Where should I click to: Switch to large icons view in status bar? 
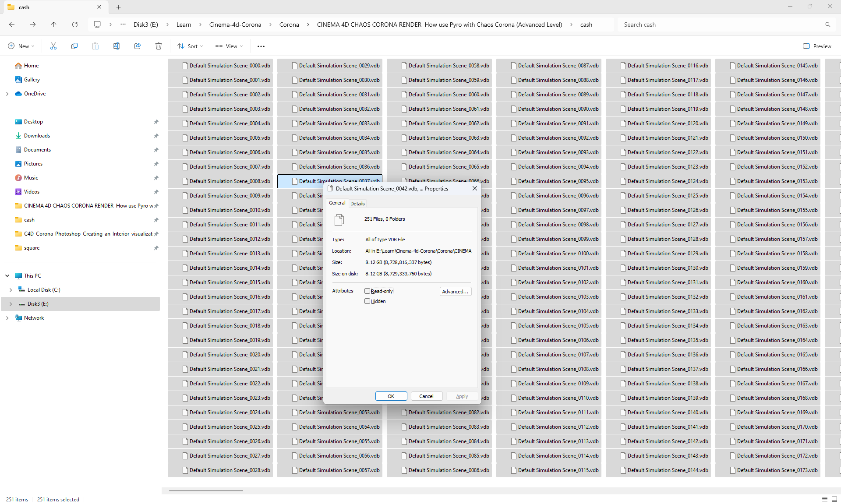tap(834, 499)
